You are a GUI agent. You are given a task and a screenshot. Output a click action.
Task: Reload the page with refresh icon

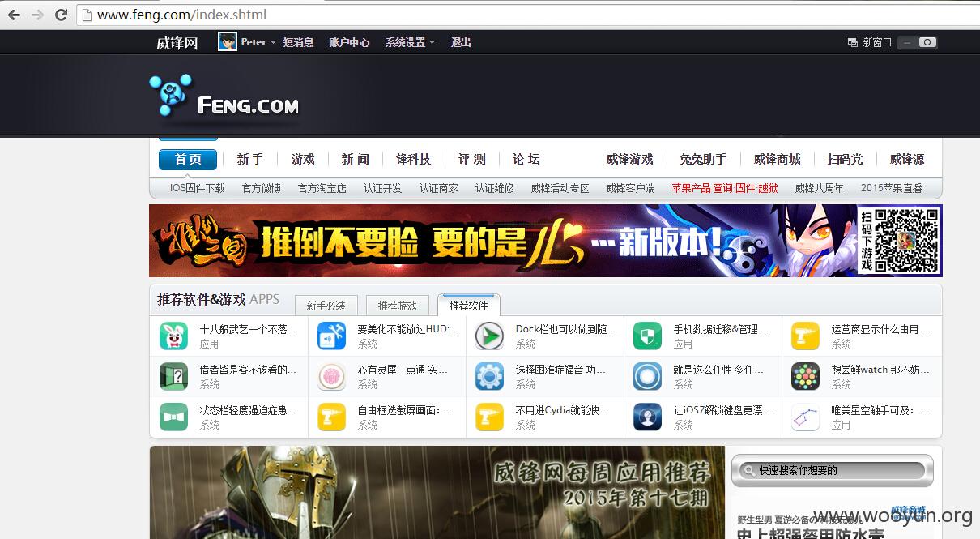(x=61, y=15)
